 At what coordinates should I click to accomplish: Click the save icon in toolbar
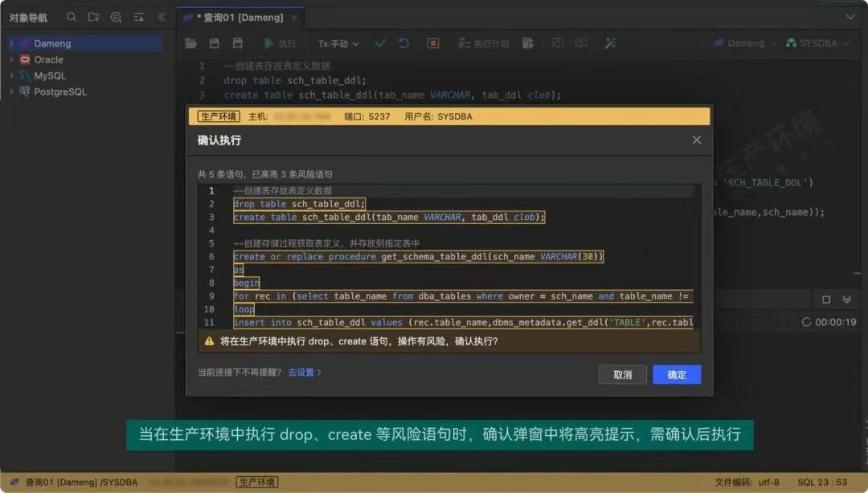tap(215, 43)
